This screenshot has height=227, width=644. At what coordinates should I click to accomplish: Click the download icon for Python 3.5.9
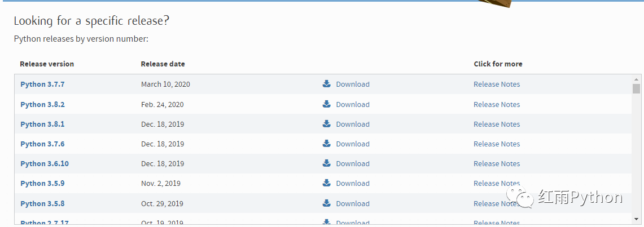click(327, 183)
